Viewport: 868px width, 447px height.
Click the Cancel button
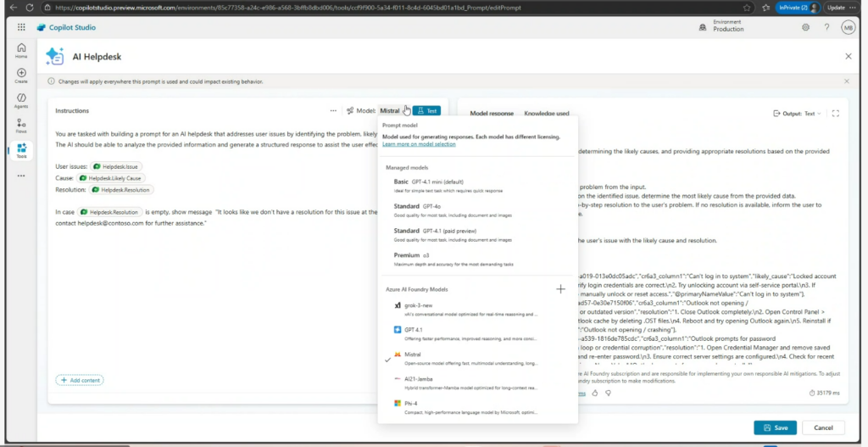823,427
